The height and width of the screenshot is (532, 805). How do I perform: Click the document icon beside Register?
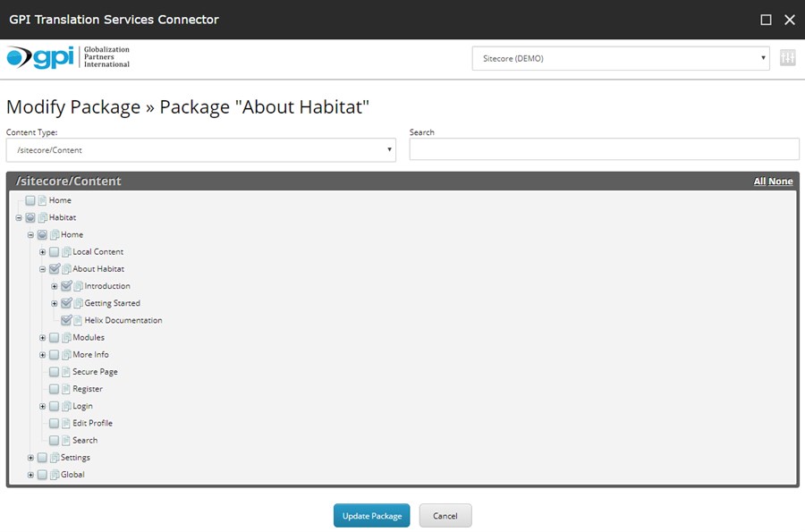64,388
